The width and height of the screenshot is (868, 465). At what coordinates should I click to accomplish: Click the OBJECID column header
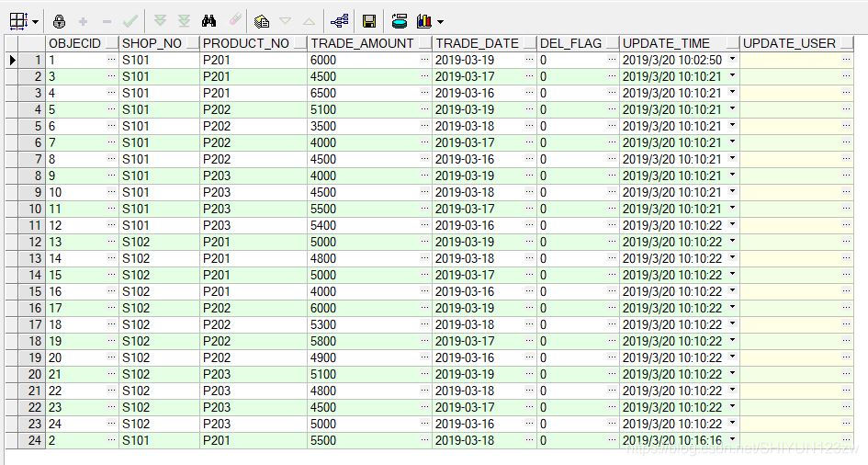[83, 43]
